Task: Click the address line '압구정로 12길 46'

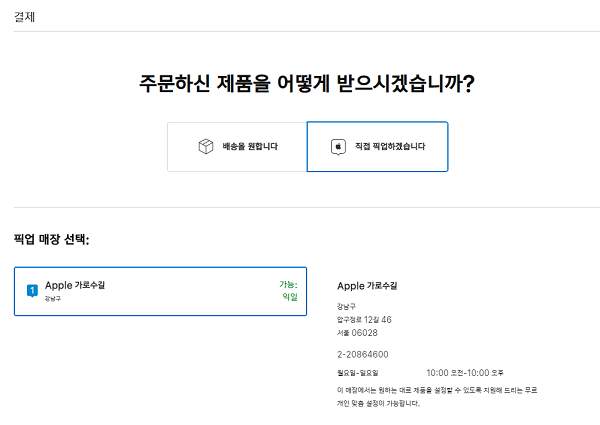Action: coord(364,320)
